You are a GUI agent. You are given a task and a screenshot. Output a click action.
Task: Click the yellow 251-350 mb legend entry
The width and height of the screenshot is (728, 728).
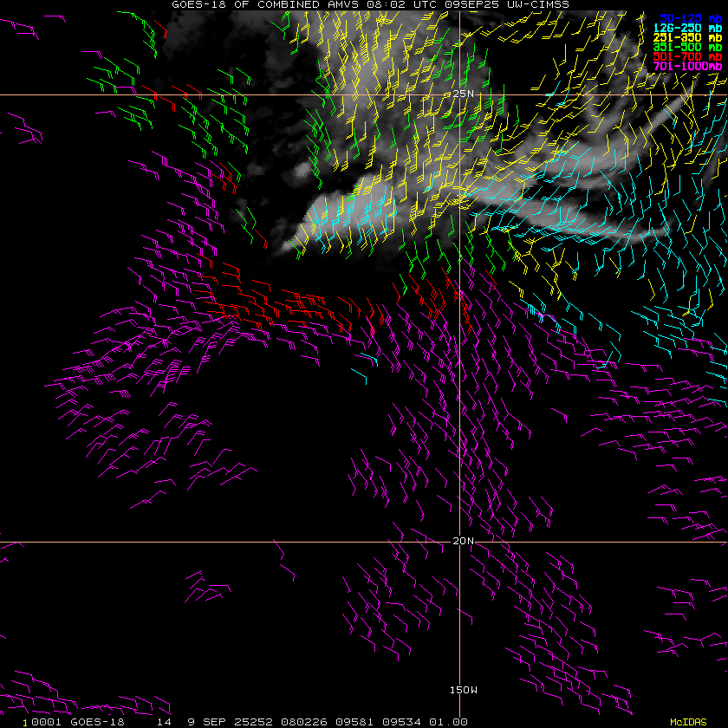pos(688,37)
